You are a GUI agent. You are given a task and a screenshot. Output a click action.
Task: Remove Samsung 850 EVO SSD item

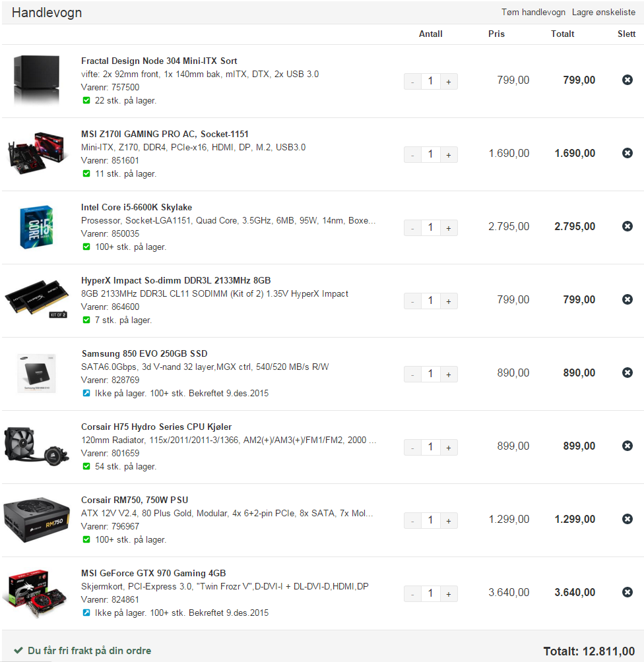627,373
